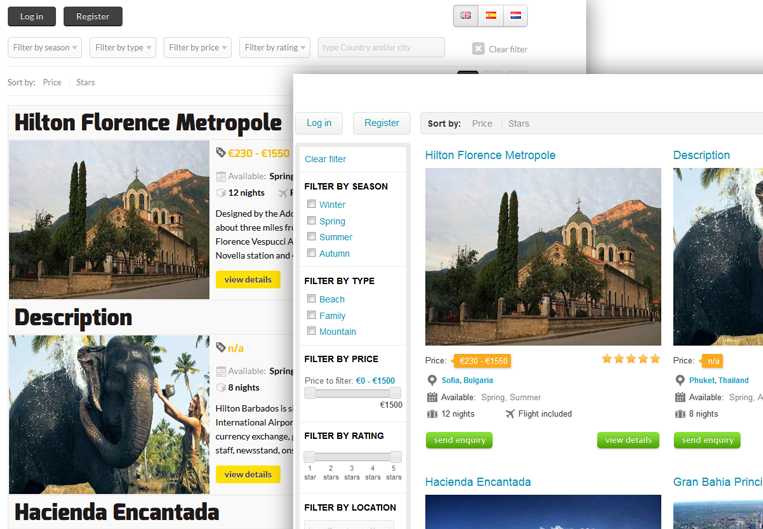The image size is (763, 529).
Task: Choose the Dutch flag language icon
Action: coord(516,16)
